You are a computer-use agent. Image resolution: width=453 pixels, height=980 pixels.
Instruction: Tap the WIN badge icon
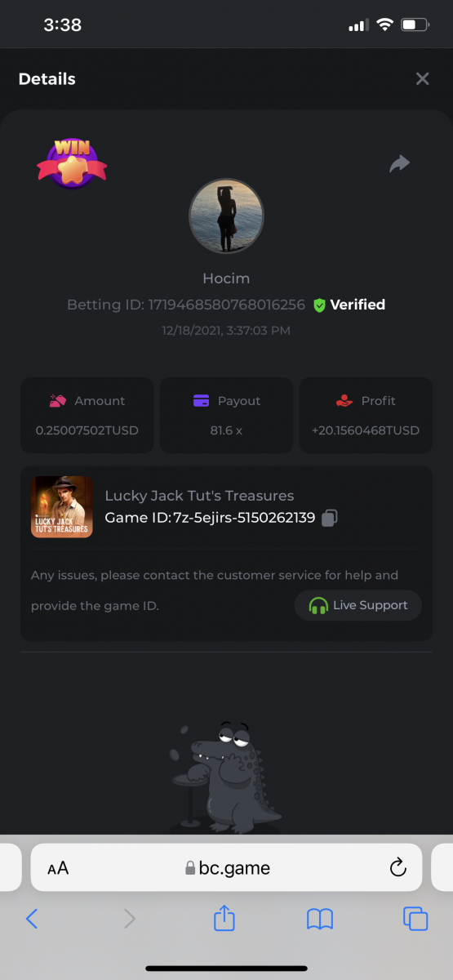click(x=72, y=163)
